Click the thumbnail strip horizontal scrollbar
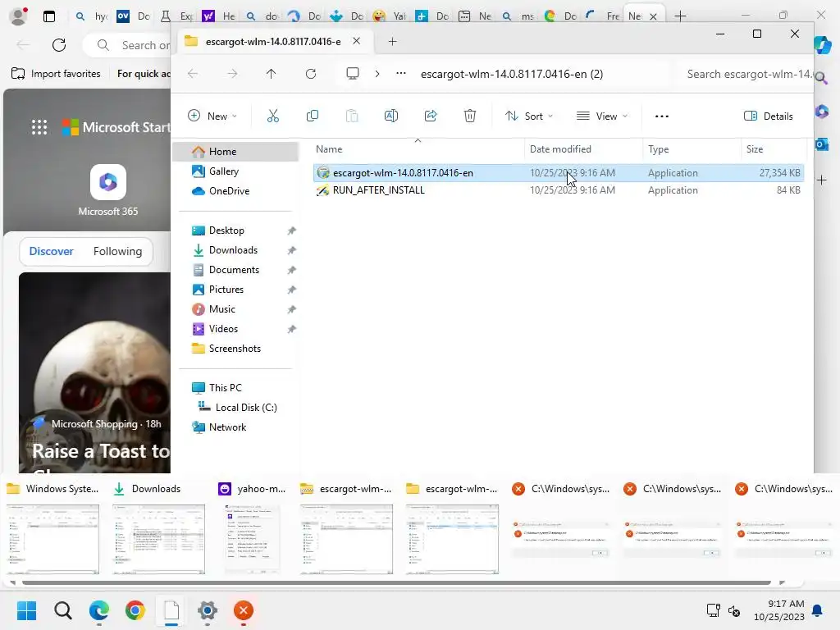Viewport: 840px width, 630px height. point(396,582)
